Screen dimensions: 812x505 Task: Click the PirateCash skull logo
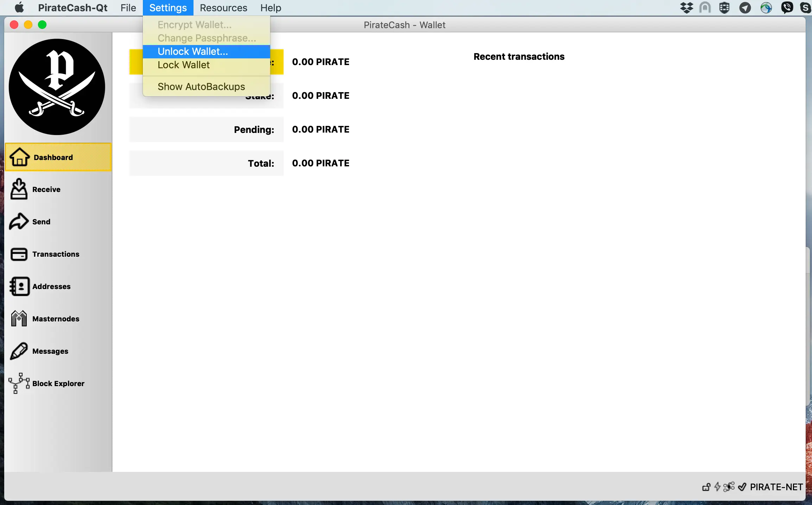(x=57, y=87)
